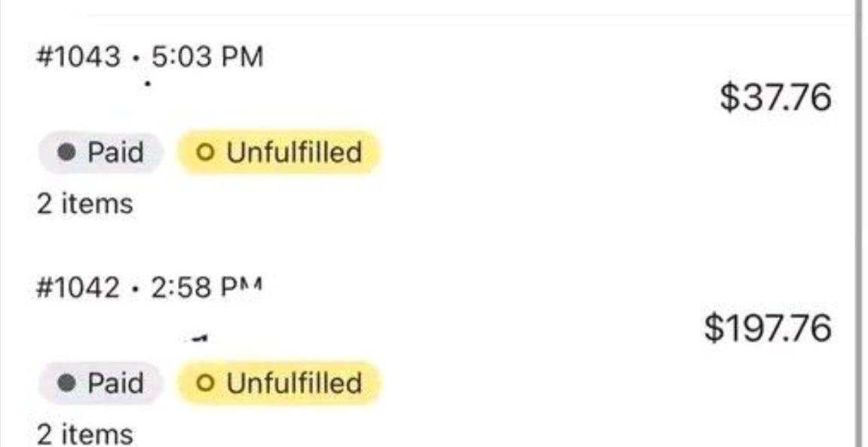
Task: Click the vertical scrollbar at the right edge
Action: [x=859, y=226]
